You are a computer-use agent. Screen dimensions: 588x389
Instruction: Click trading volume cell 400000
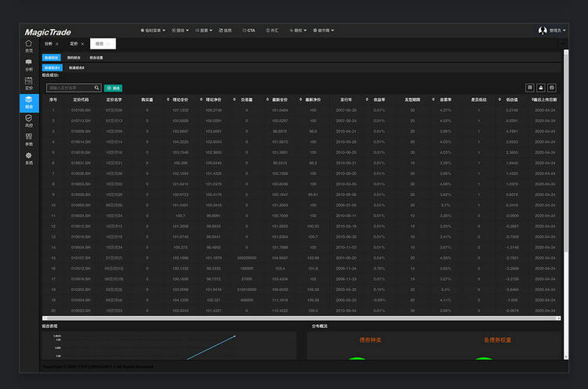pyautogui.click(x=246, y=300)
